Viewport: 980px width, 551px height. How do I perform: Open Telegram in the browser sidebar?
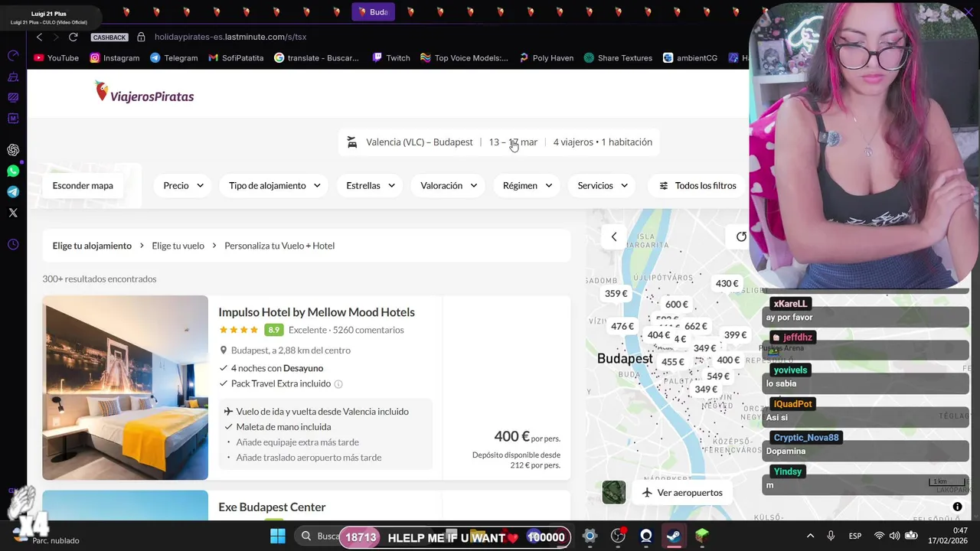click(13, 192)
